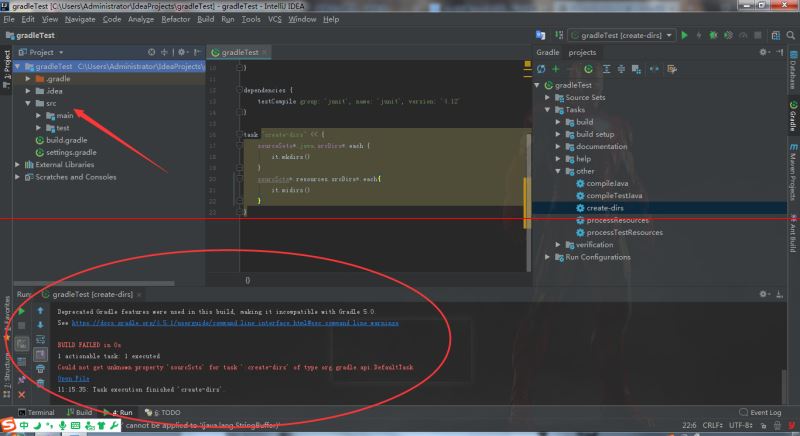This screenshot has width=800, height=436.
Task: Collapse the src folder
Action: click(28, 103)
